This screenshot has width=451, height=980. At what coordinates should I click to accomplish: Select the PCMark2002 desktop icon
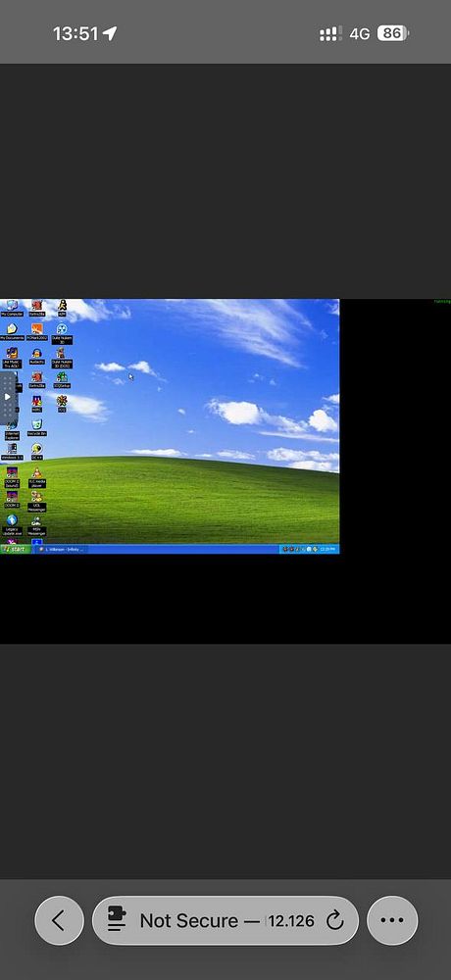[x=37, y=331]
